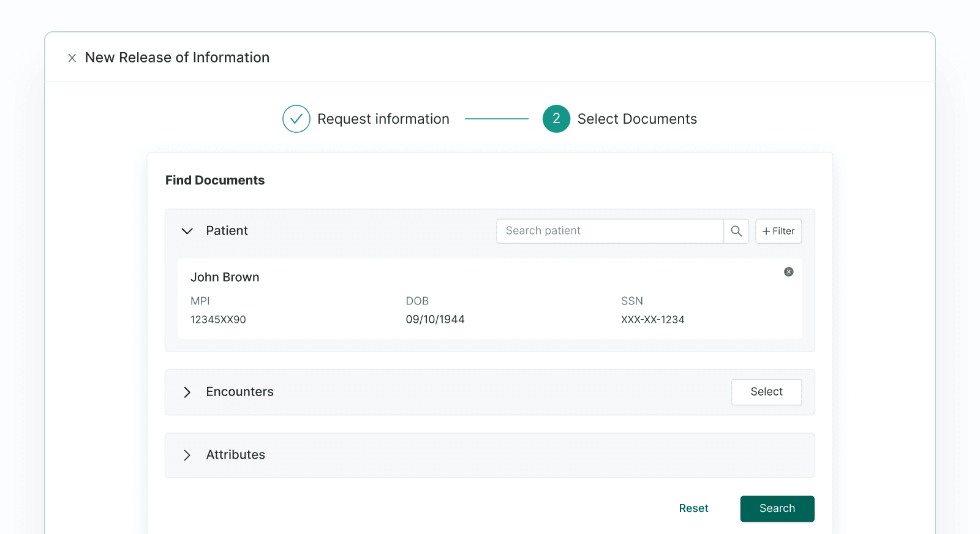
Task: Click MPI value 12345XX90
Action: (218, 320)
